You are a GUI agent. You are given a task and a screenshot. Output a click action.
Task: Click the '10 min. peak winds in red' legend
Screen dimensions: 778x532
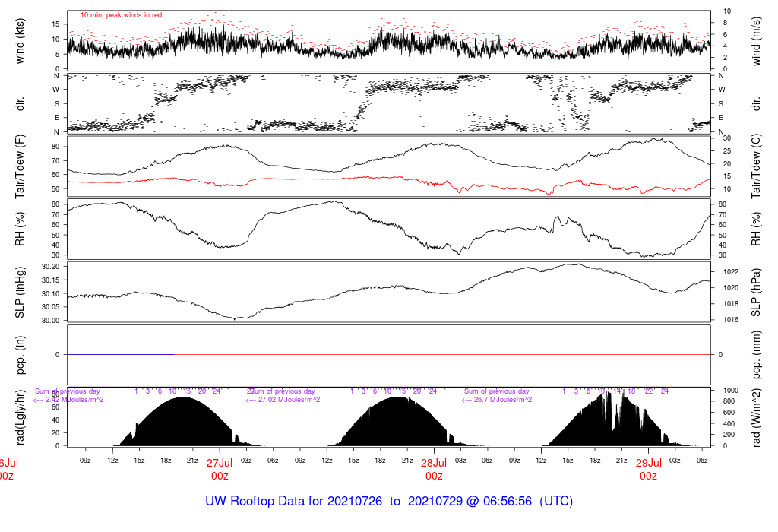(x=121, y=15)
